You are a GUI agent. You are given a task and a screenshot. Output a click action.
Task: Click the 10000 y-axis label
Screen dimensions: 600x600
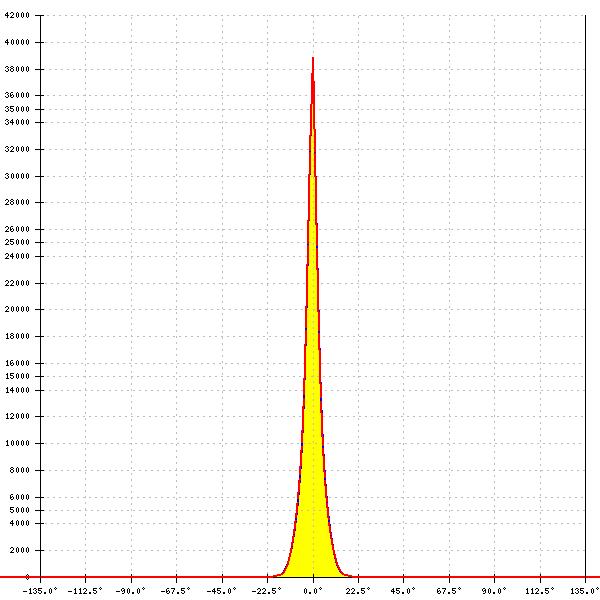coord(17,443)
